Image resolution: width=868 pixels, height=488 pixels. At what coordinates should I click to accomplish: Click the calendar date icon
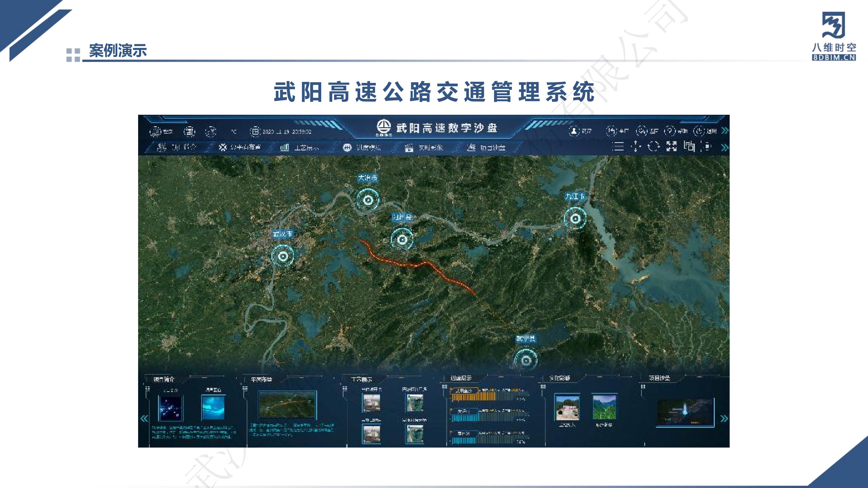[255, 131]
